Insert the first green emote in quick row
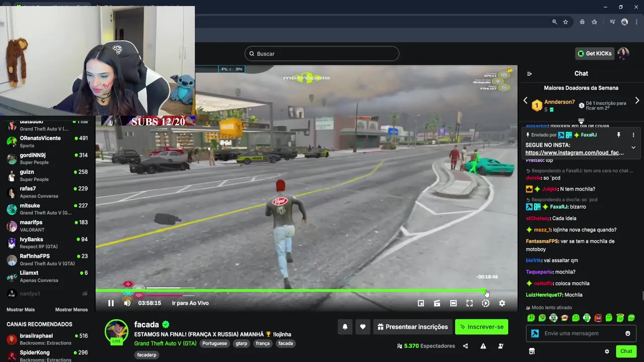644x362 pixels. coord(531,318)
